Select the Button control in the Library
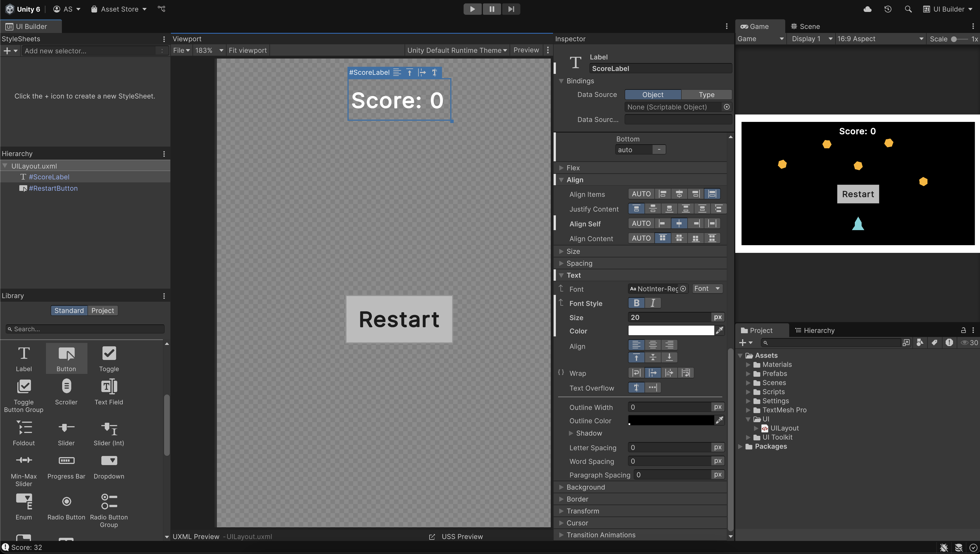The image size is (980, 554). click(x=66, y=358)
